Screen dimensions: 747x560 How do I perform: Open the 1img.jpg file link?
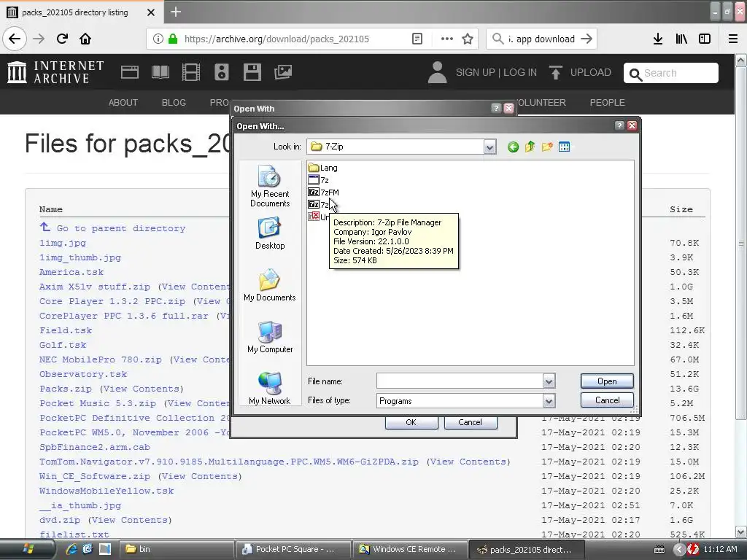[63, 243]
